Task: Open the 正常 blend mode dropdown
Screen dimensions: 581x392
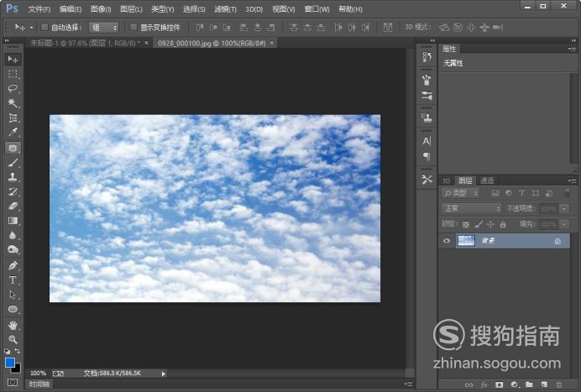Action: [x=471, y=209]
